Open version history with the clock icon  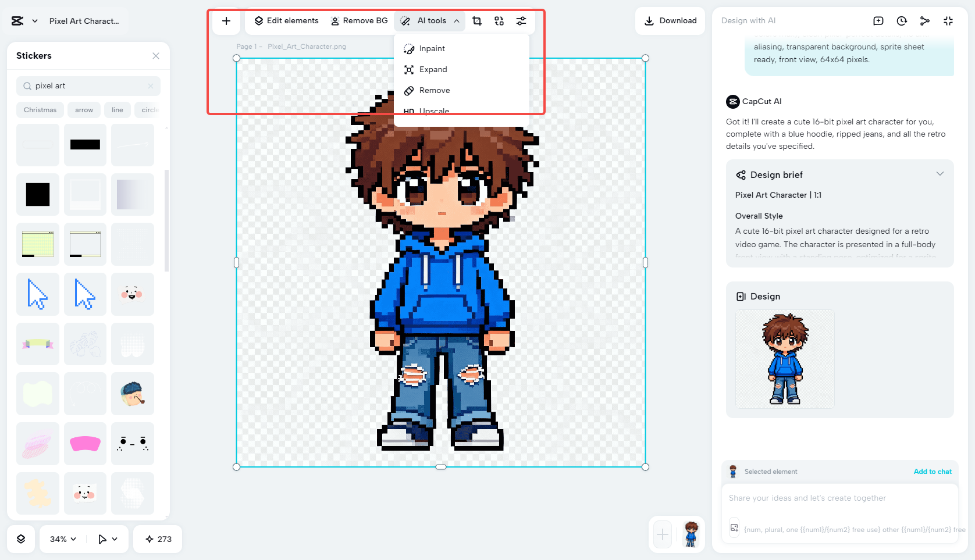point(902,21)
